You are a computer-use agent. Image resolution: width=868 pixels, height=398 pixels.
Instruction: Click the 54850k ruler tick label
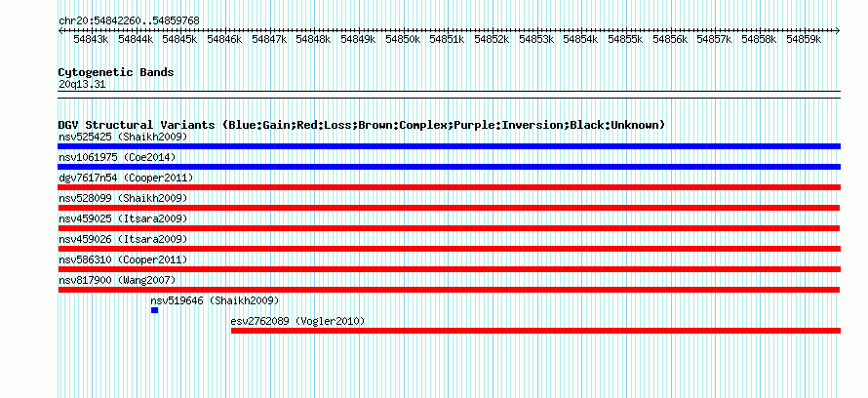click(x=403, y=39)
